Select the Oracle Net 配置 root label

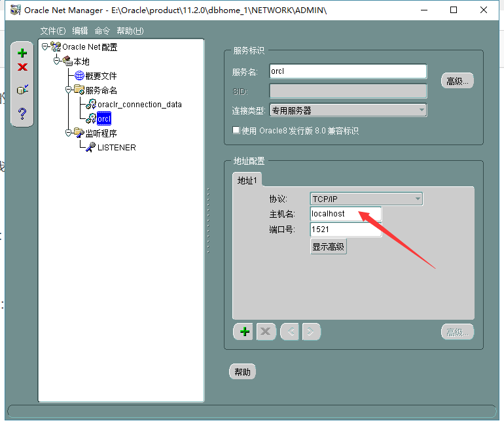coord(90,47)
